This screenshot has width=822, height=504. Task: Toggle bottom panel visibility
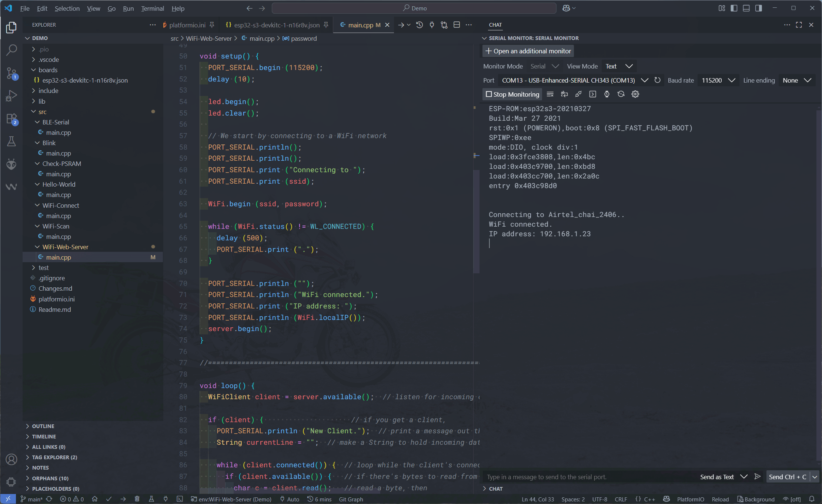[746, 8]
